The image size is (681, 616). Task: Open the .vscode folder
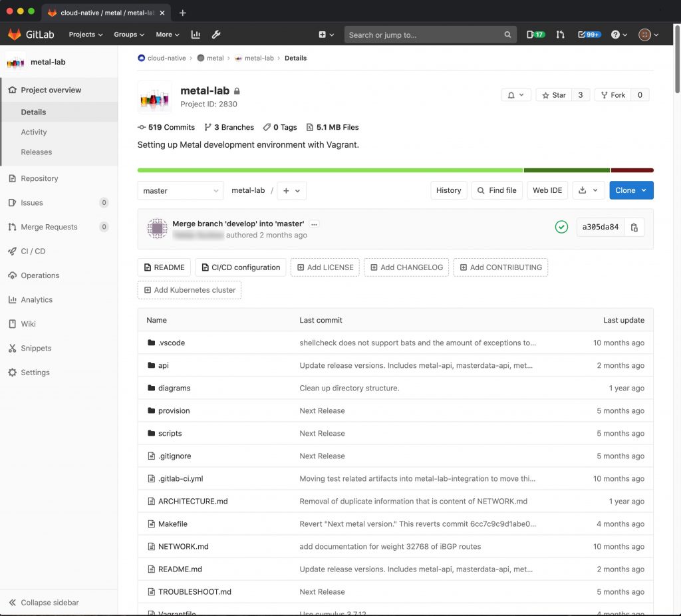172,343
